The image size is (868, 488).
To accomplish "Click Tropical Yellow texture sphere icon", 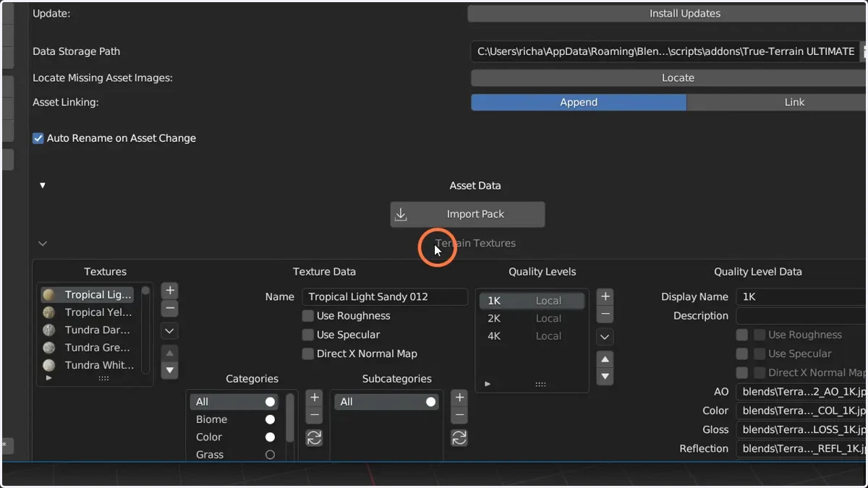I will [49, 312].
